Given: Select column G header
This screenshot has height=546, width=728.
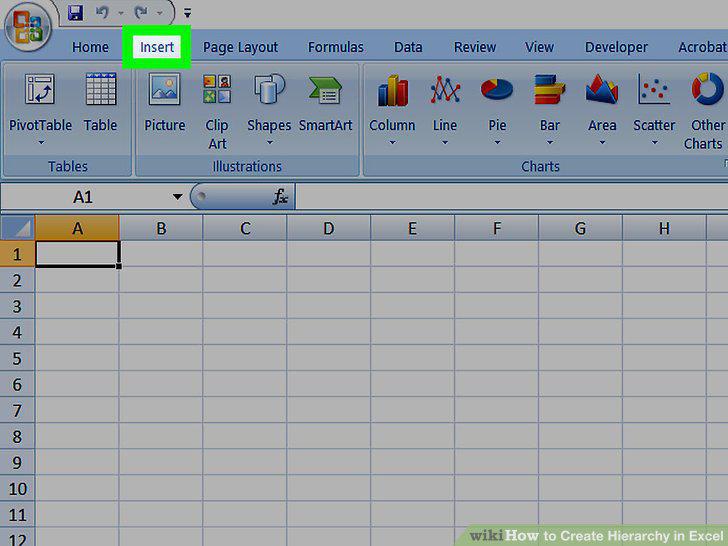Looking at the screenshot, I should pyautogui.click(x=580, y=228).
